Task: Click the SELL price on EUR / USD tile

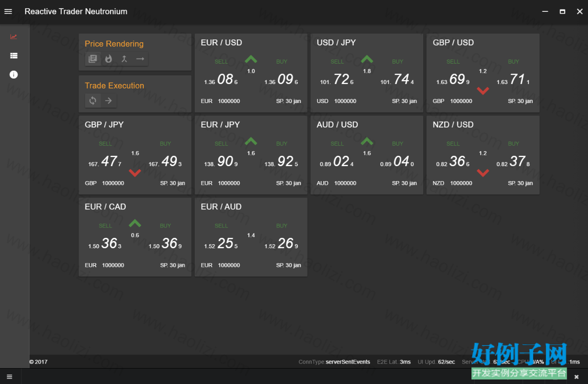Action: point(221,79)
